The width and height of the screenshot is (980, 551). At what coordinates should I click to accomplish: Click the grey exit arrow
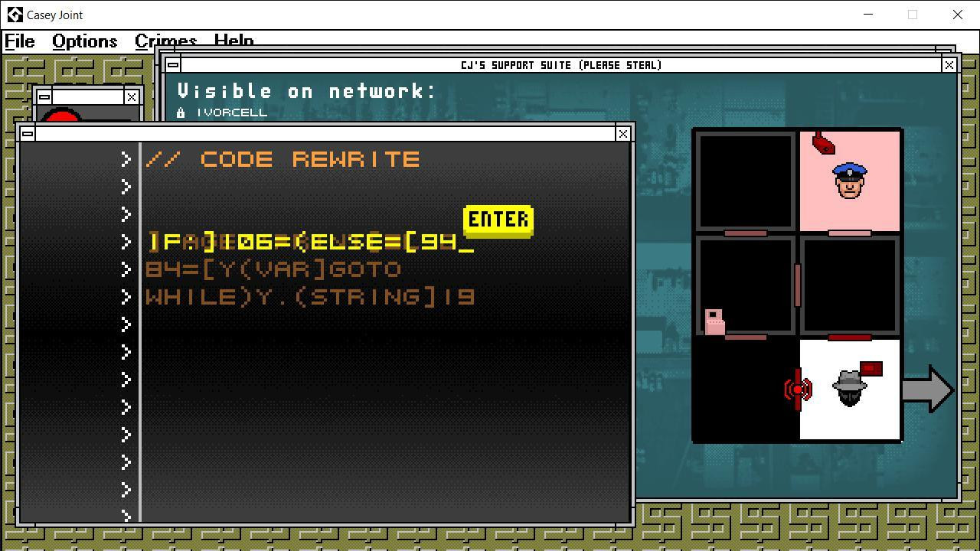927,390
